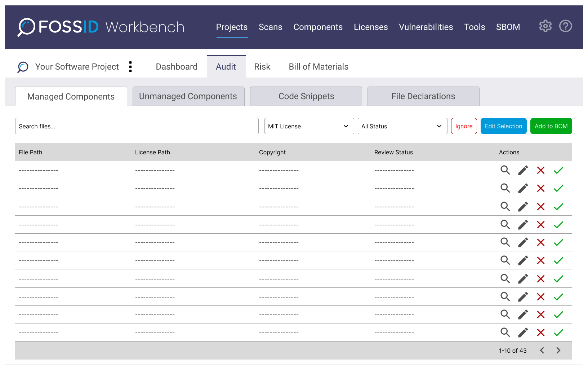Image resolution: width=588 pixels, height=370 pixels.
Task: Go to the next page of results
Action: point(558,351)
